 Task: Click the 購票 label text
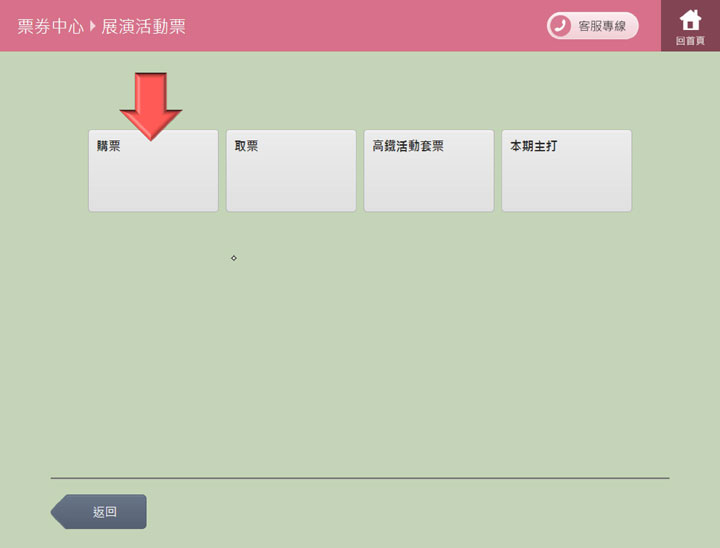(108, 146)
